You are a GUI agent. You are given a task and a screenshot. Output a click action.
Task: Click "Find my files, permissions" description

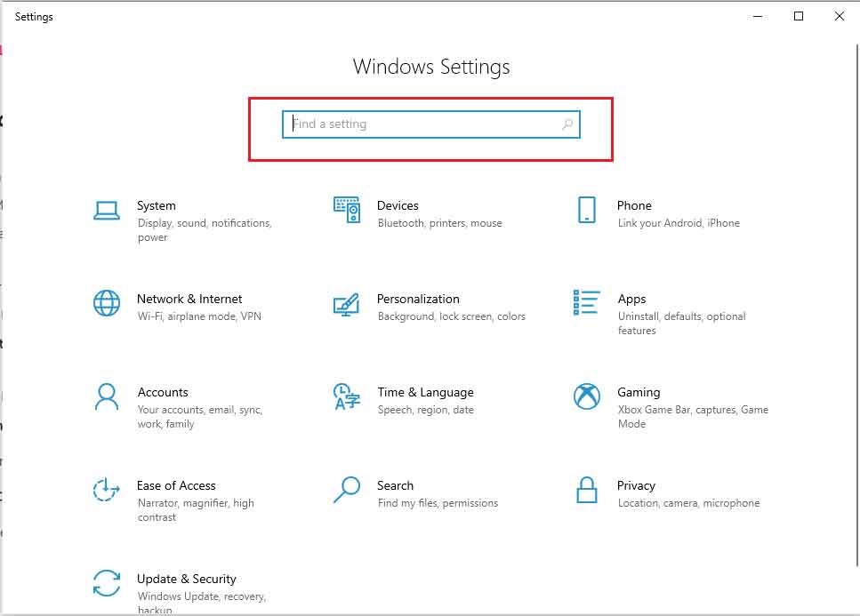438,503
